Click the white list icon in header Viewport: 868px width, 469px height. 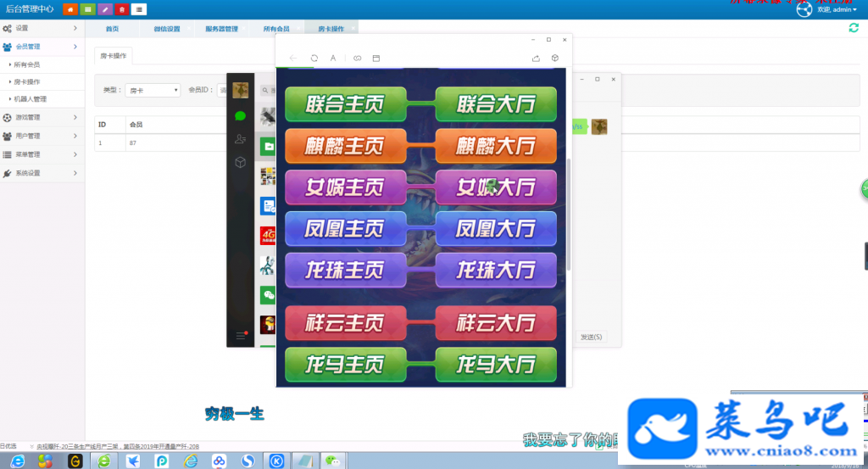pyautogui.click(x=139, y=9)
